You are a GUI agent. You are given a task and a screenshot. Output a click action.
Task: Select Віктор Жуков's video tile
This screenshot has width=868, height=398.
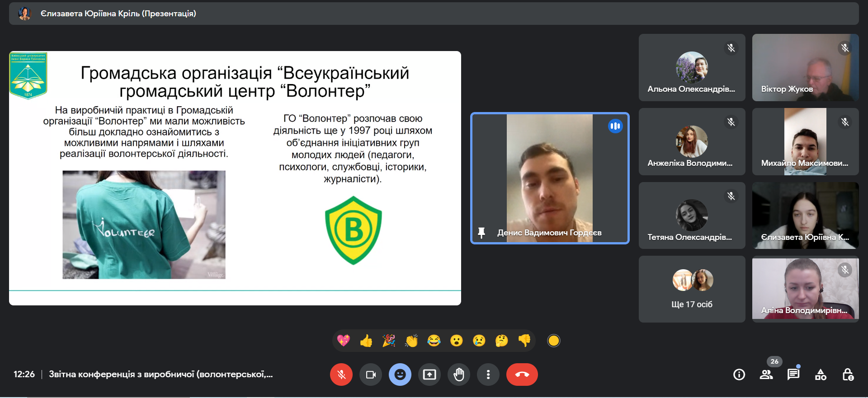coord(805,67)
